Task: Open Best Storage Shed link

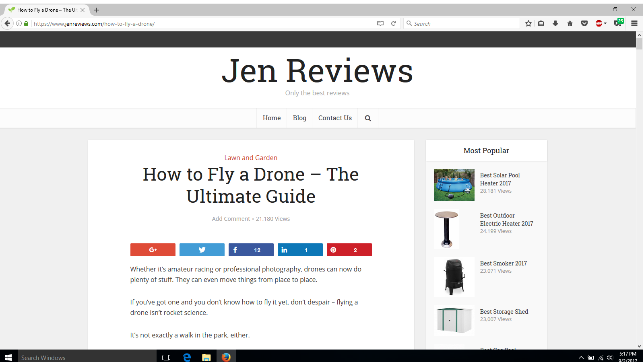Action: coord(504,312)
